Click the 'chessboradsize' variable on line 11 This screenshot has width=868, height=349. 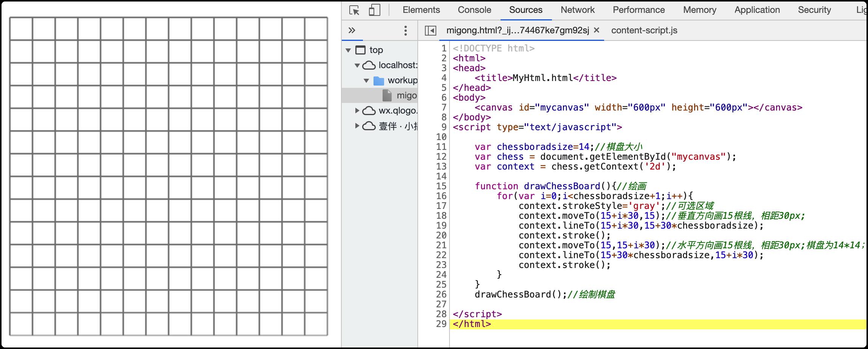coord(535,147)
